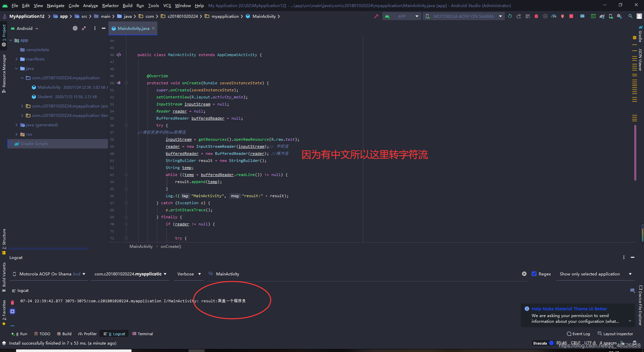Image resolution: width=644 pixels, height=352 pixels.
Task: Toggle the Gradle side panel
Action: click(640, 34)
